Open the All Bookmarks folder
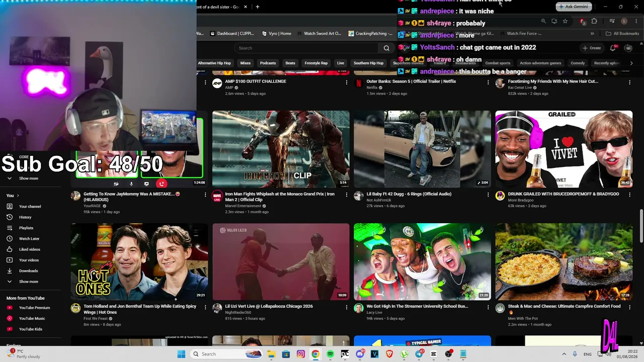The width and height of the screenshot is (644, 362). (622, 34)
